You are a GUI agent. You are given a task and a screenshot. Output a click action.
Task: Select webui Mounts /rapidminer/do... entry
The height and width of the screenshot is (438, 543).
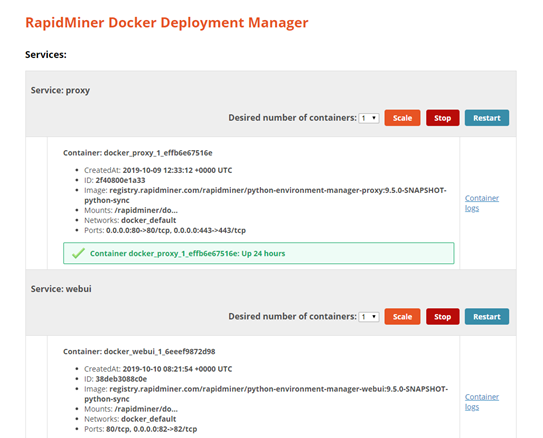[x=131, y=409]
